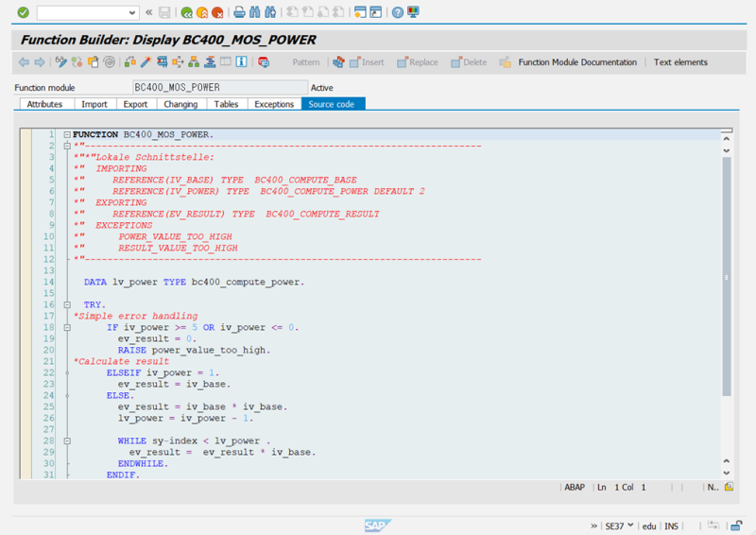Collapse the TRY block on line 16
The image size is (756, 535).
(x=67, y=305)
